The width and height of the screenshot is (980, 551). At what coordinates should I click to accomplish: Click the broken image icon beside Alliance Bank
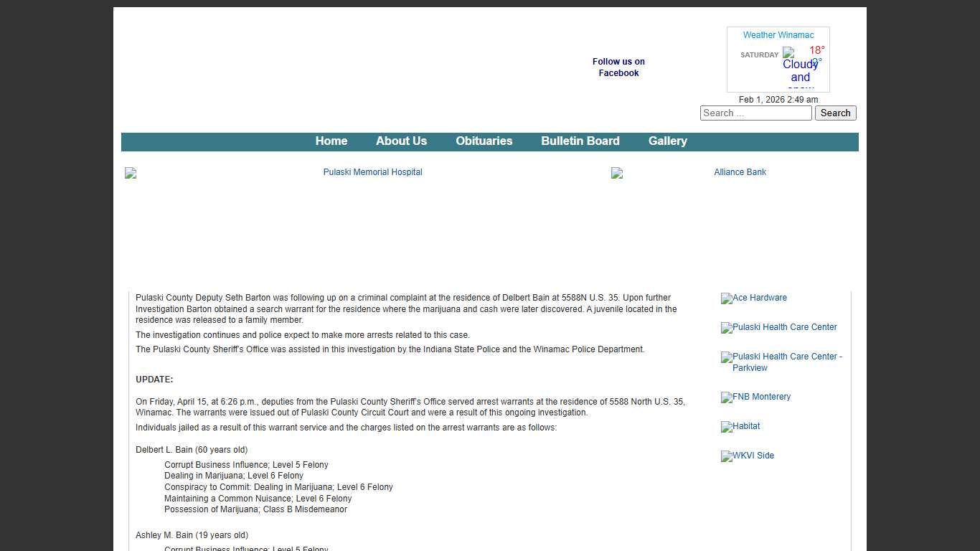click(x=617, y=173)
